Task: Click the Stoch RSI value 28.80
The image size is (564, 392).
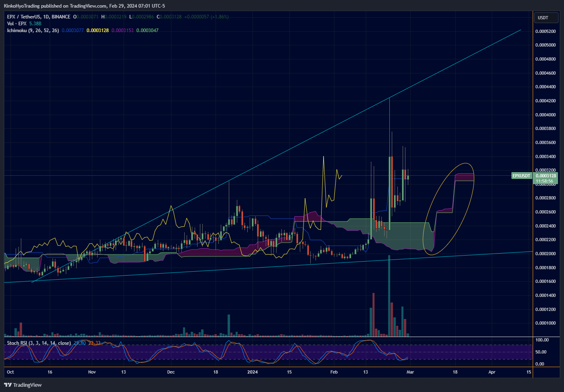Action: 80,343
